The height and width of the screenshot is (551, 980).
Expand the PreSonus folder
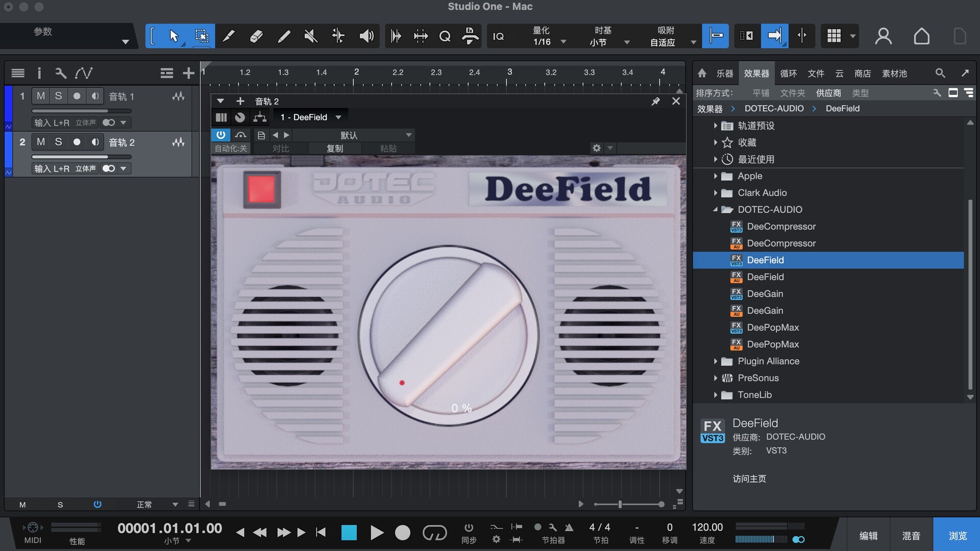coord(716,378)
